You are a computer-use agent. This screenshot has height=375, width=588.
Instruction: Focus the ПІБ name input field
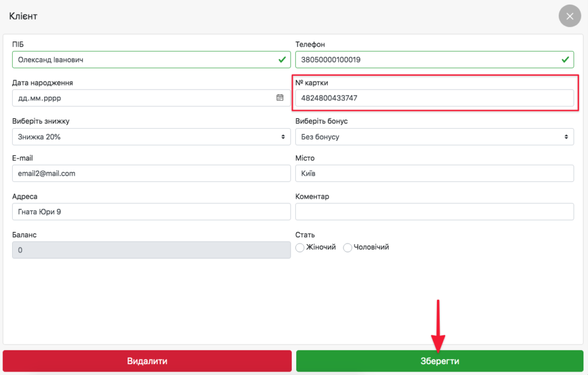144,60
